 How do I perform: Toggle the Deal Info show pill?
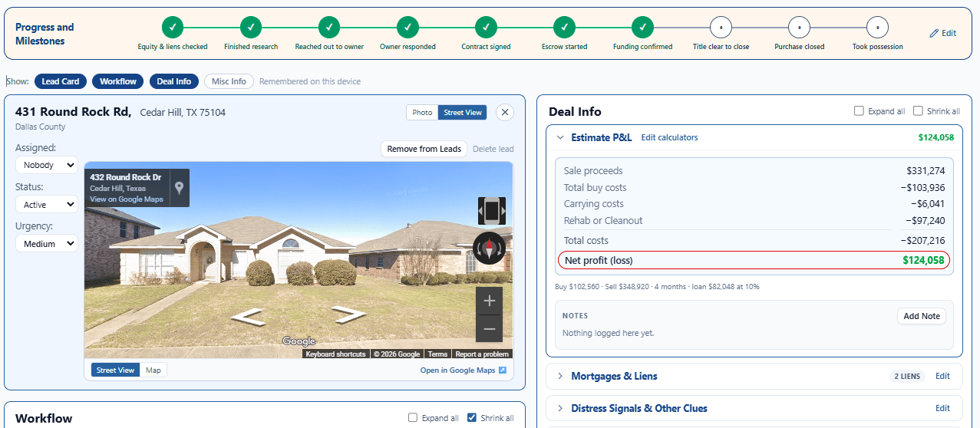174,81
